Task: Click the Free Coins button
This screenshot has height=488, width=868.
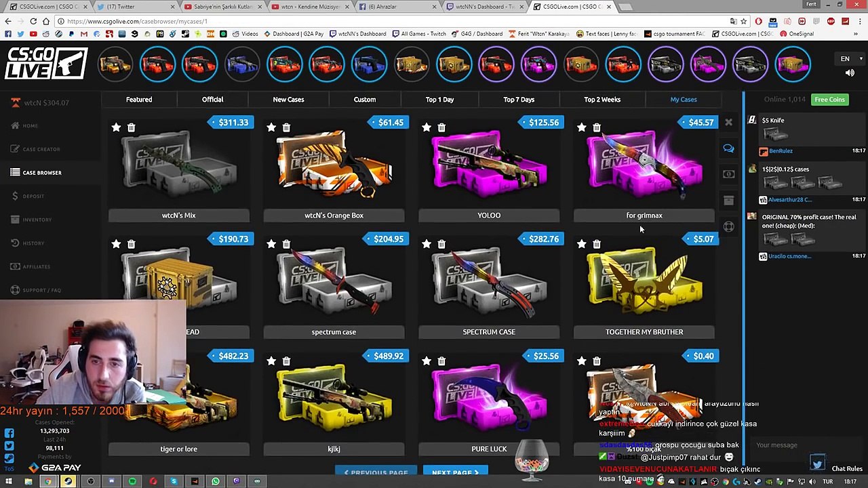Action: (x=830, y=100)
